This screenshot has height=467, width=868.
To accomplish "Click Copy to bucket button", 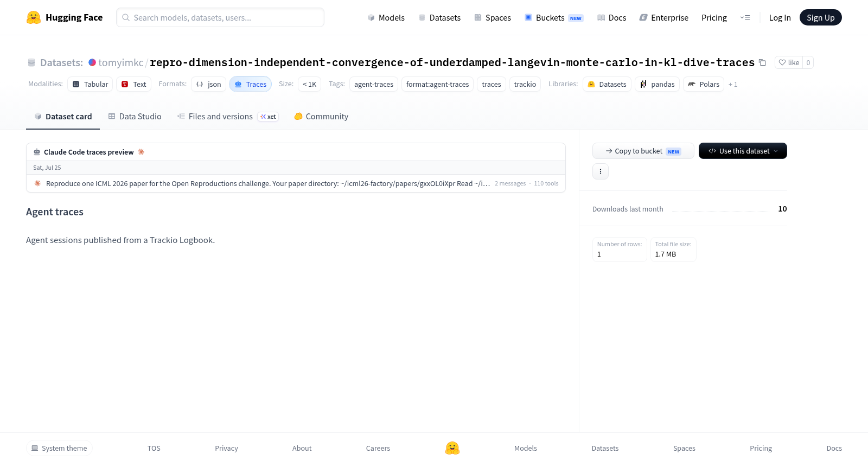I will (x=643, y=151).
